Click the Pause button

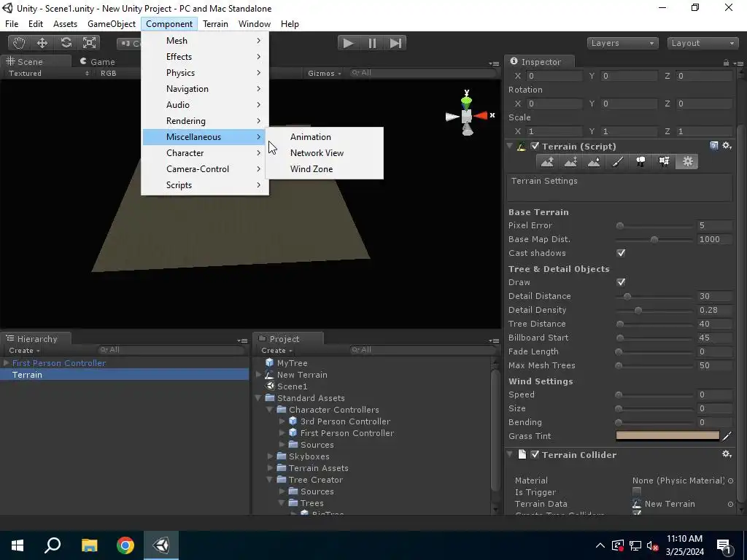point(372,43)
